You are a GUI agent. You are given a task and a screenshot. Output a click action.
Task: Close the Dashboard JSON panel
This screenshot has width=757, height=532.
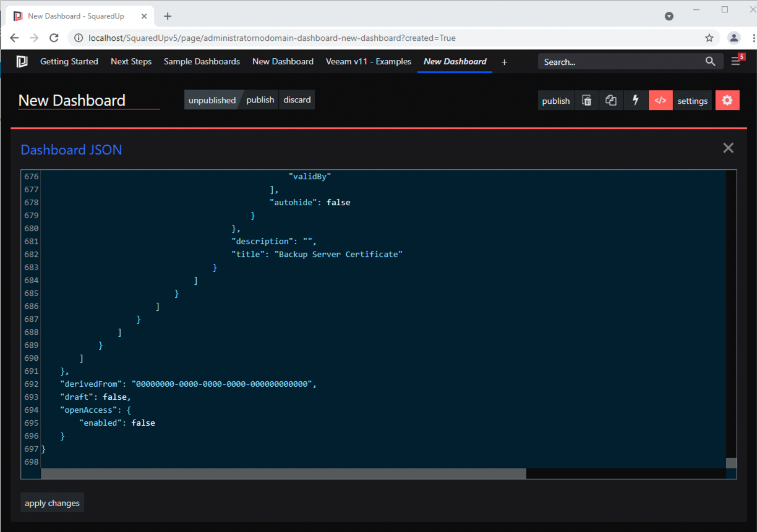(x=729, y=148)
